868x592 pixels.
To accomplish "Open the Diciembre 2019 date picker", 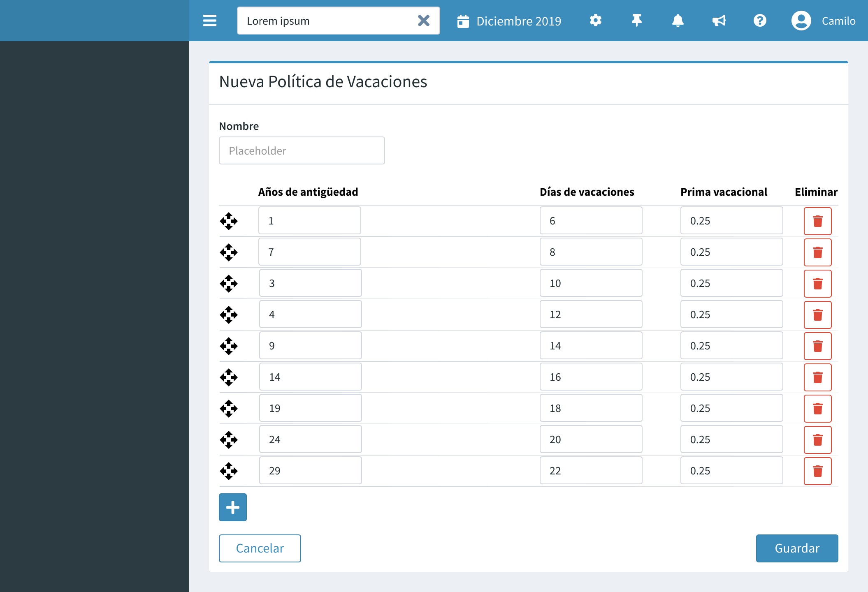I will pyautogui.click(x=509, y=21).
